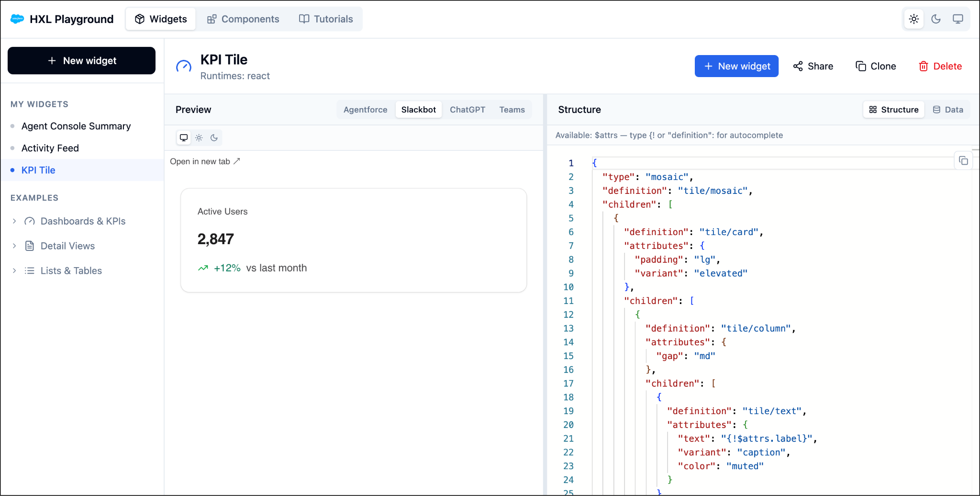This screenshot has width=980, height=496.
Task: Open the Widgets tab
Action: point(161,19)
